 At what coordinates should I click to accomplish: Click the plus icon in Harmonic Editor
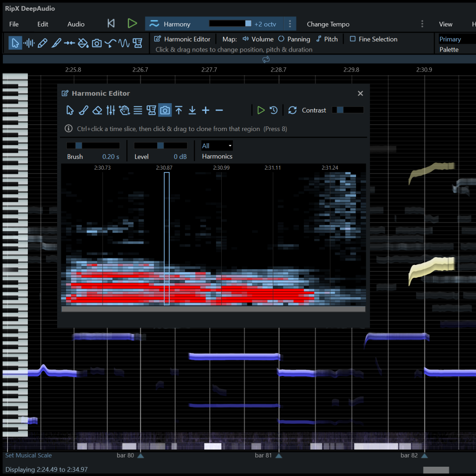(x=205, y=110)
